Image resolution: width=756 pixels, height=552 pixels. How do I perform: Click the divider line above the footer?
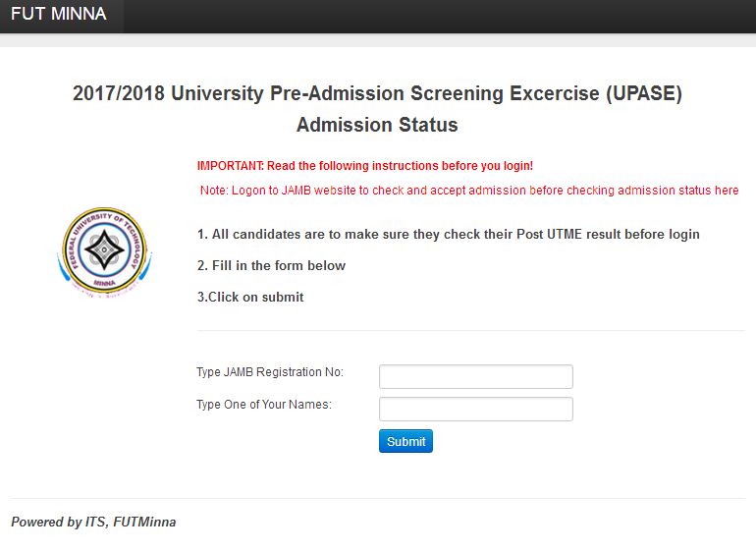378,498
